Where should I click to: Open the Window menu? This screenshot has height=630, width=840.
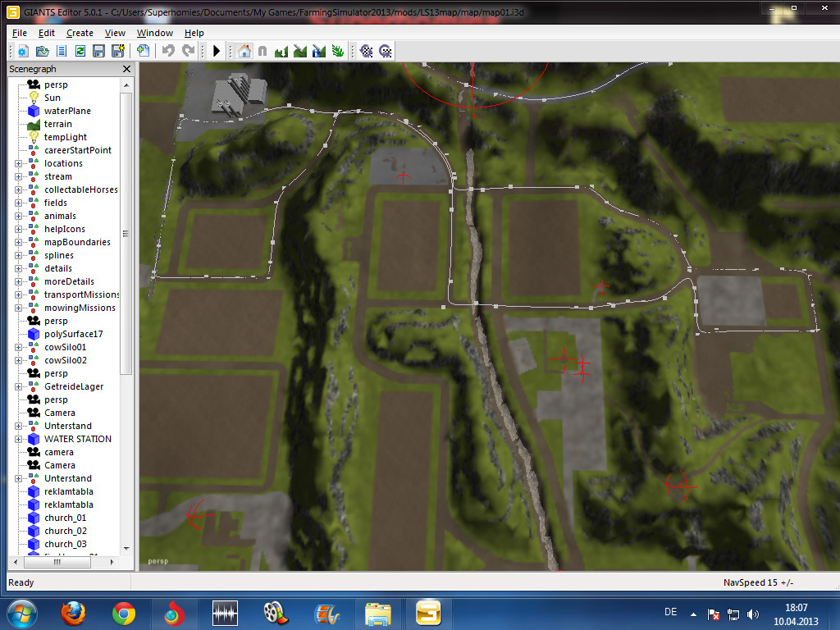click(x=155, y=33)
